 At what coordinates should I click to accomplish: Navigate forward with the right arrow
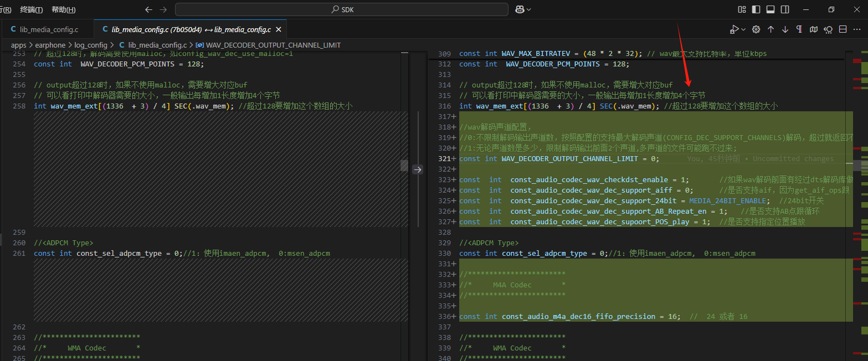[163, 9]
